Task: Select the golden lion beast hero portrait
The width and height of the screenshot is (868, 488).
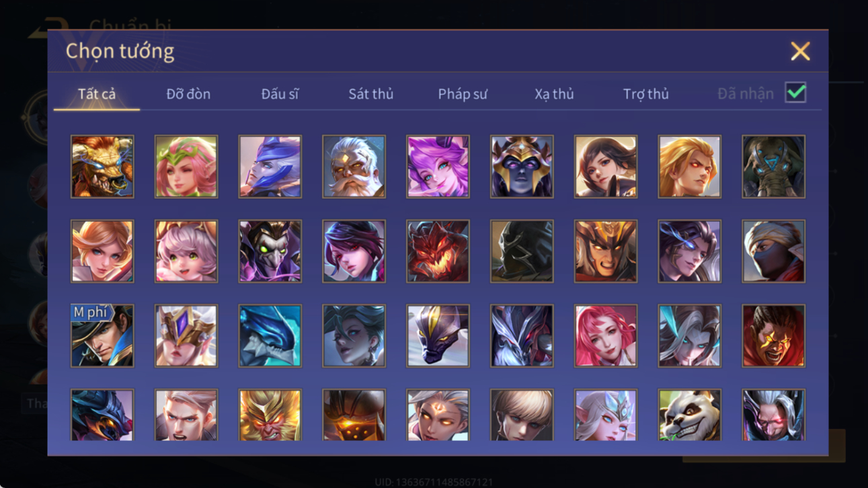Action: coord(102,167)
